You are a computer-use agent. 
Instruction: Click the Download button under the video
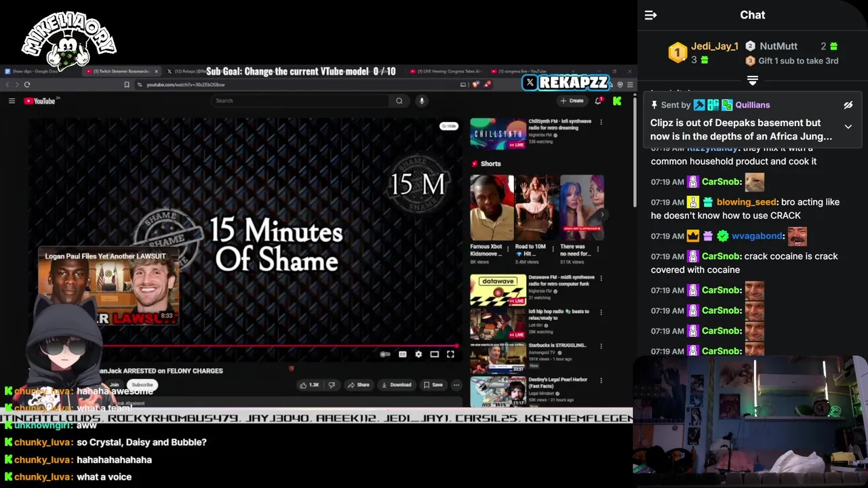397,385
